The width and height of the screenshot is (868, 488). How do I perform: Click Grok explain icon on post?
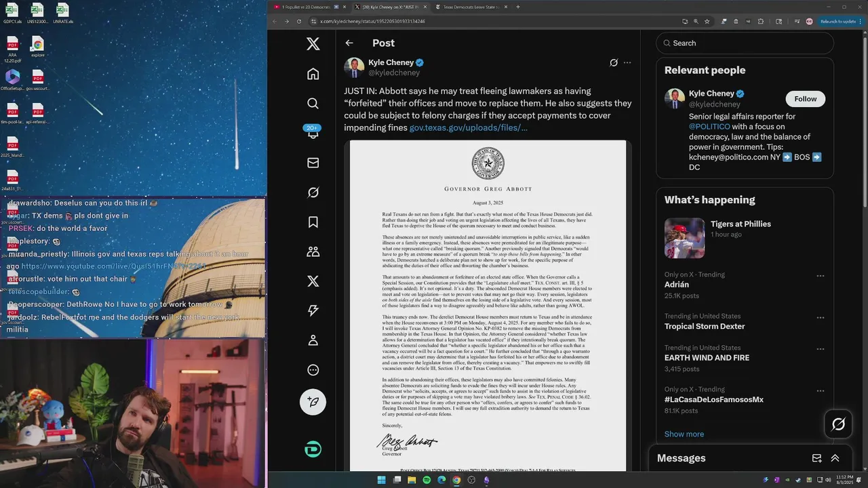click(x=614, y=62)
